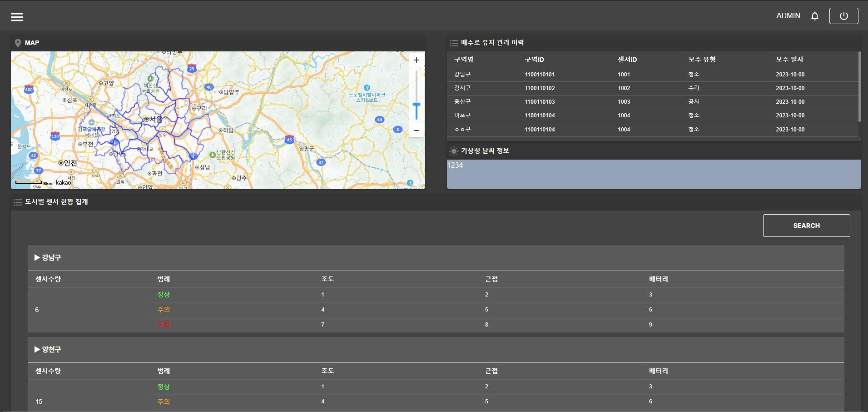Click the sun icon beside 기상청 날씨 정보
Image resolution: width=868 pixels, height=412 pixels.
click(453, 151)
